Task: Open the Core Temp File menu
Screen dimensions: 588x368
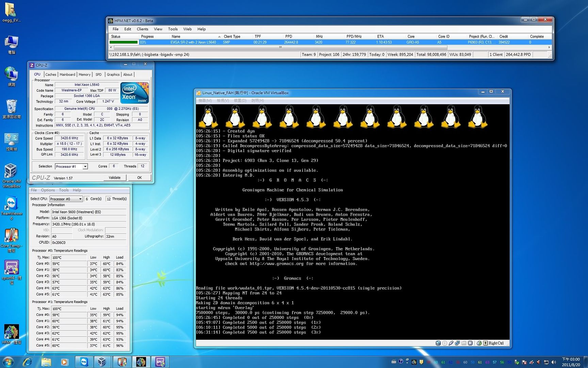Action: click(34, 190)
